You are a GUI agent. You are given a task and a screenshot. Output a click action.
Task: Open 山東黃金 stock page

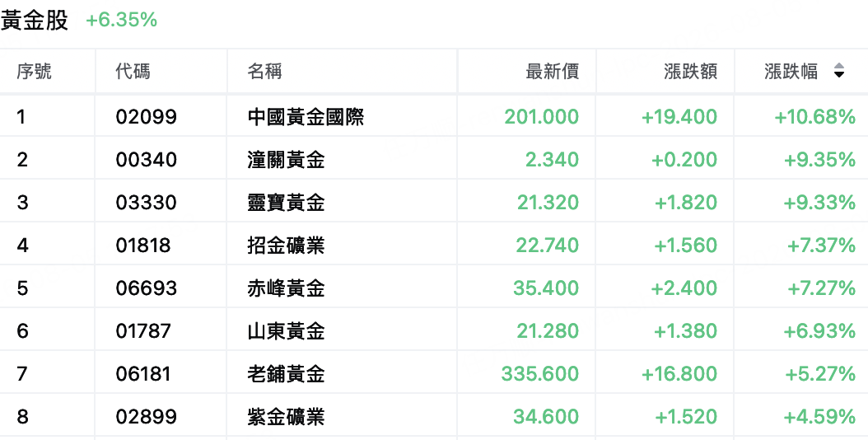[287, 331]
